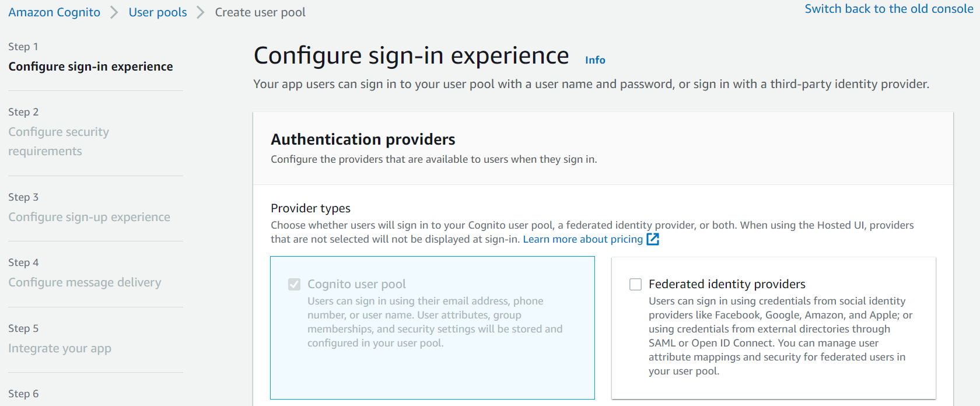This screenshot has height=406, width=980.
Task: Enable the Federated identity providers checkbox
Action: point(635,284)
